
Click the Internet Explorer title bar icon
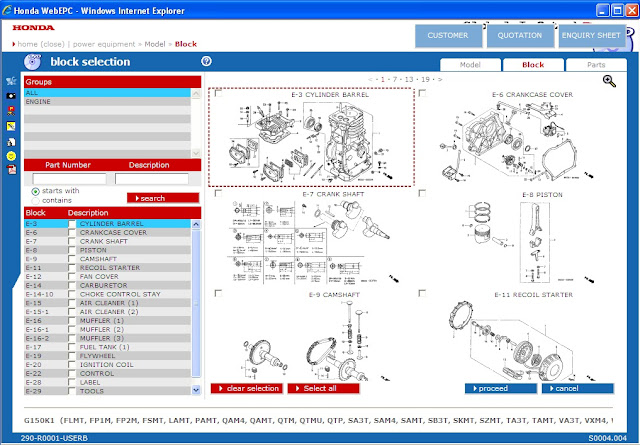(x=7, y=10)
